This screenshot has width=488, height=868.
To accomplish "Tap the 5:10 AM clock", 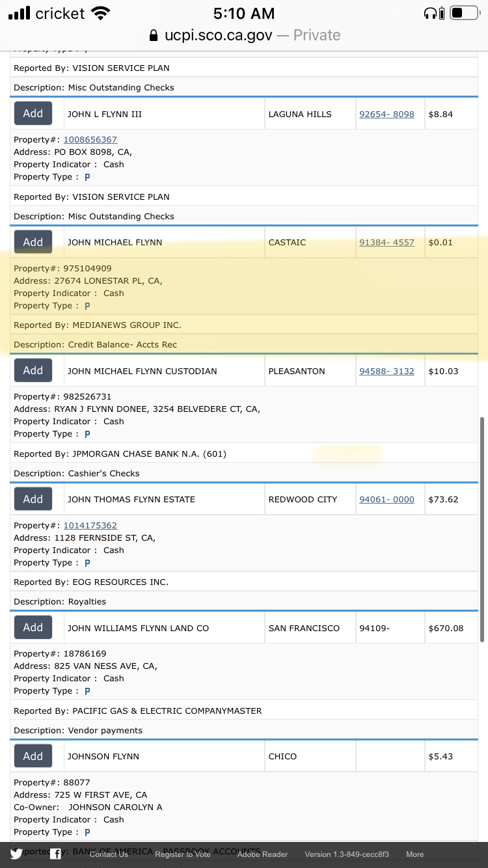I will [244, 13].
